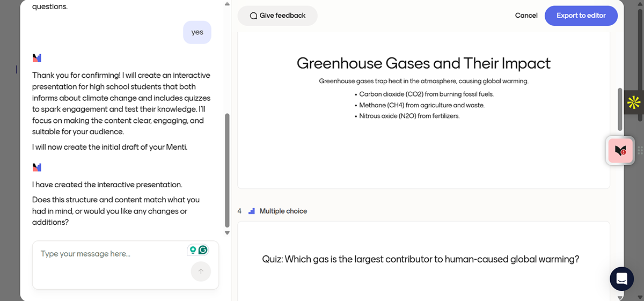Cancel the AI-generated draft
Image resolution: width=644 pixels, height=301 pixels.
(526, 16)
